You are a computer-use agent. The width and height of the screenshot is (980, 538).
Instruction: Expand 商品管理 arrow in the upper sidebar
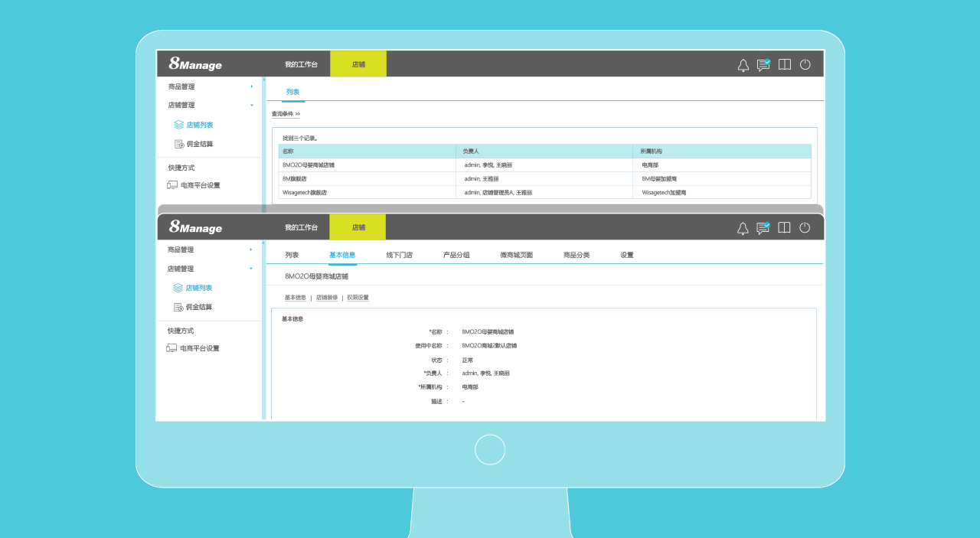pos(251,86)
